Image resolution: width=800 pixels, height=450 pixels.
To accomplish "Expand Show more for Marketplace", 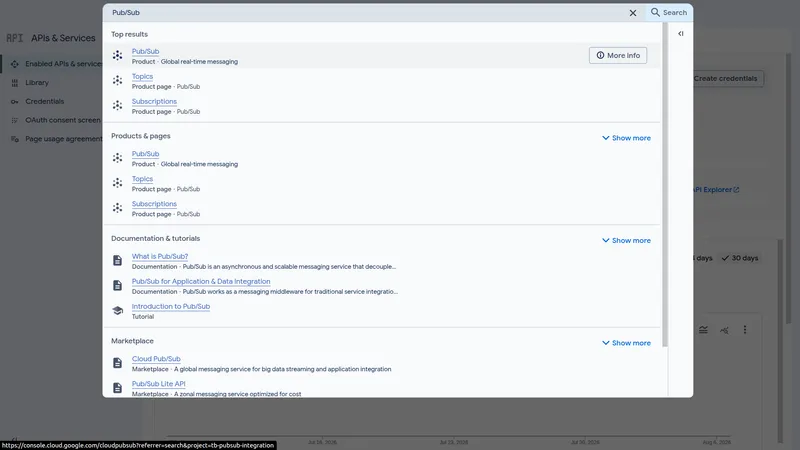I will (626, 343).
